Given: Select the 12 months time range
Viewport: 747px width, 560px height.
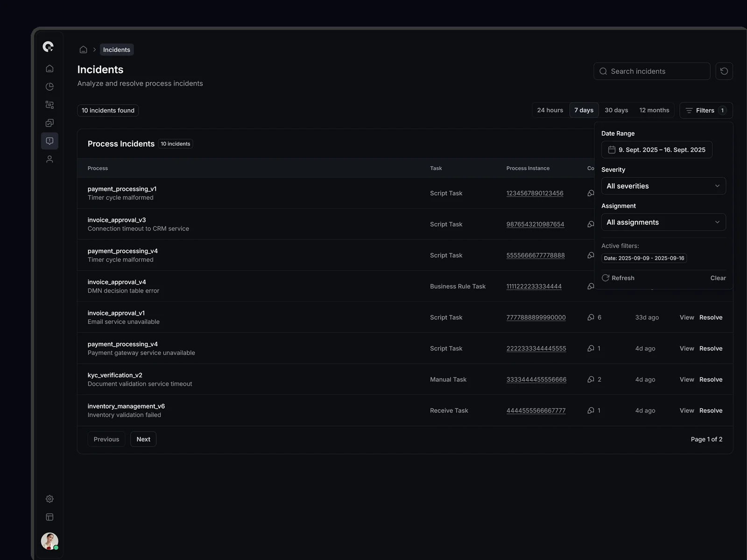Looking at the screenshot, I should pyautogui.click(x=654, y=111).
